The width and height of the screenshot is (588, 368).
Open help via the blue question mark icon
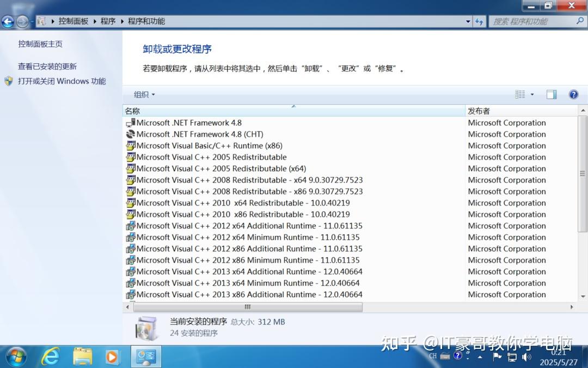click(573, 94)
